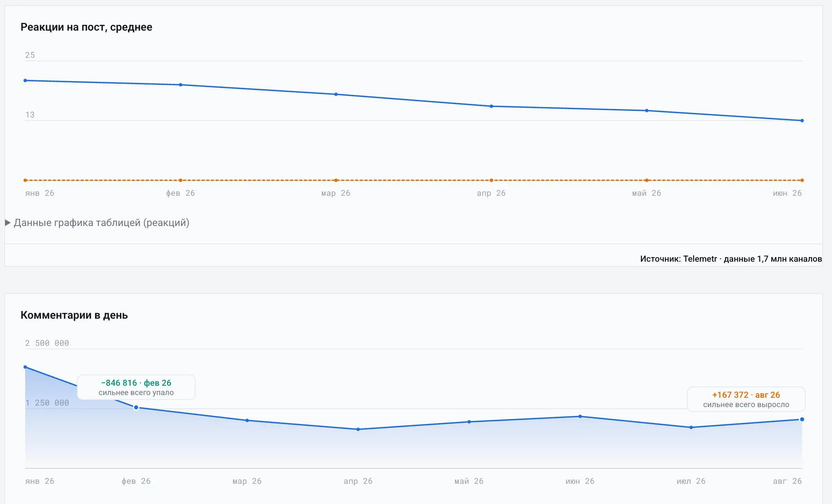
Task: Select the апр 26 blue point on reactions chart
Action: 491,106
